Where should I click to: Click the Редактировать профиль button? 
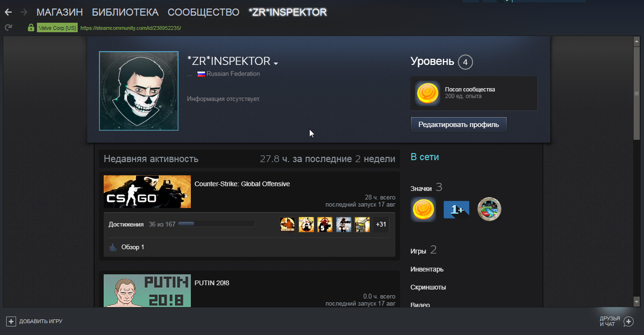tap(458, 125)
